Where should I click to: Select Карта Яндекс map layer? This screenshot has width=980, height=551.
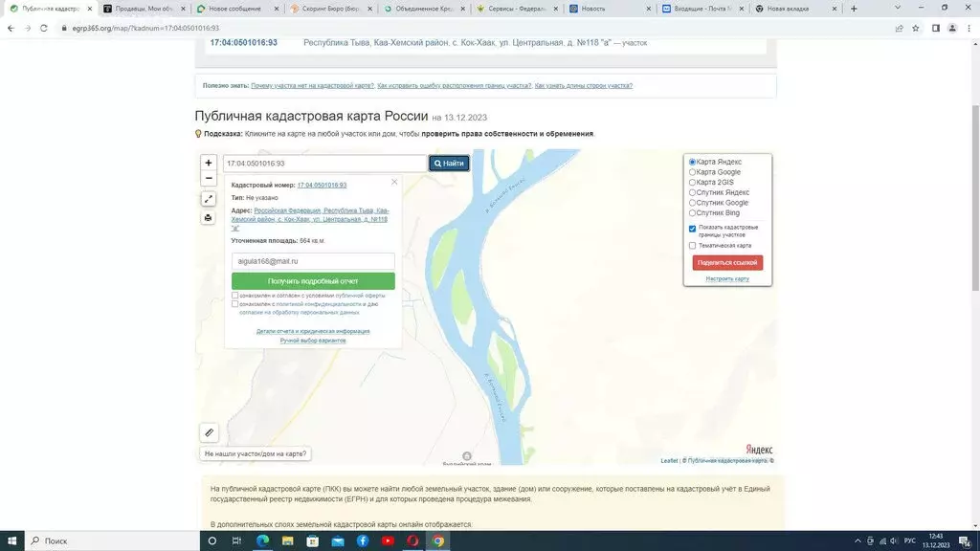[692, 162]
